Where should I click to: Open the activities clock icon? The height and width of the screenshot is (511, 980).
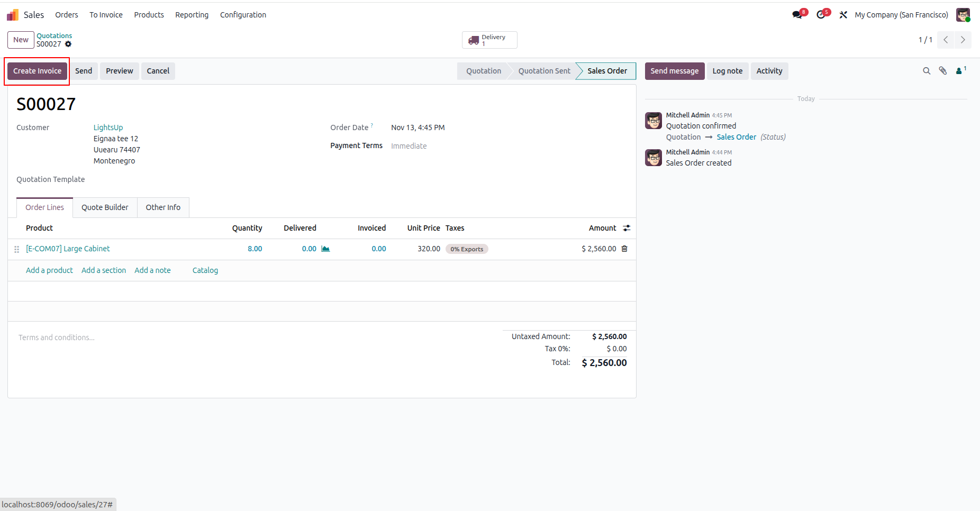point(821,15)
